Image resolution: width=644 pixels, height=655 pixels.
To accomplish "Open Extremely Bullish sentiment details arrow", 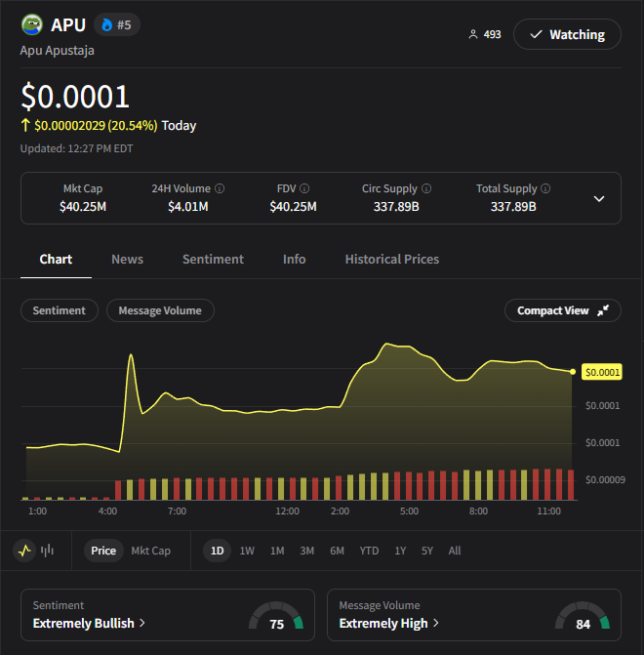I will pos(142,623).
